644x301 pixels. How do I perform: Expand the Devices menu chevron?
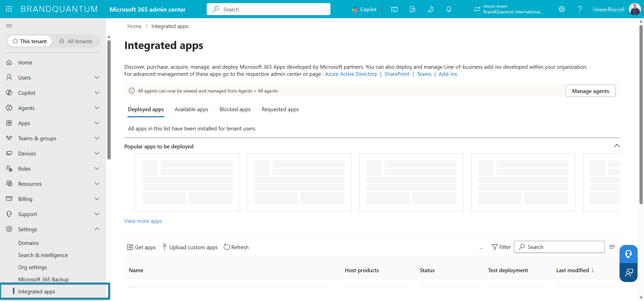(x=97, y=153)
